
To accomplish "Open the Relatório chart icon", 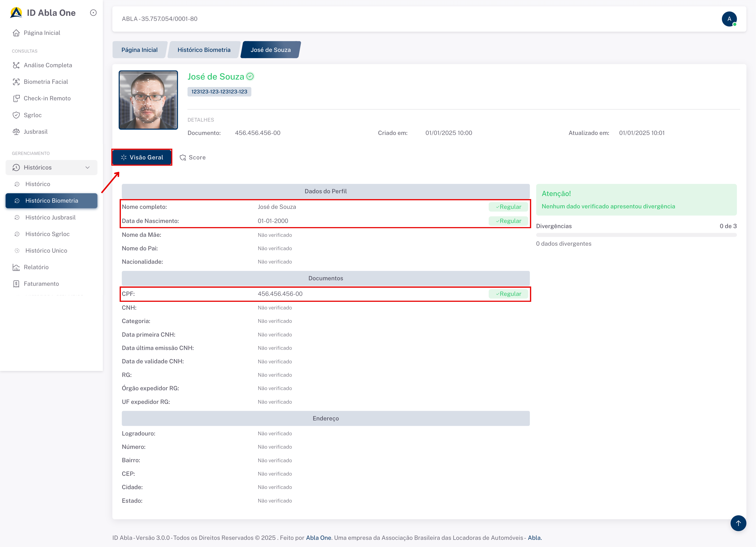I will tap(16, 267).
